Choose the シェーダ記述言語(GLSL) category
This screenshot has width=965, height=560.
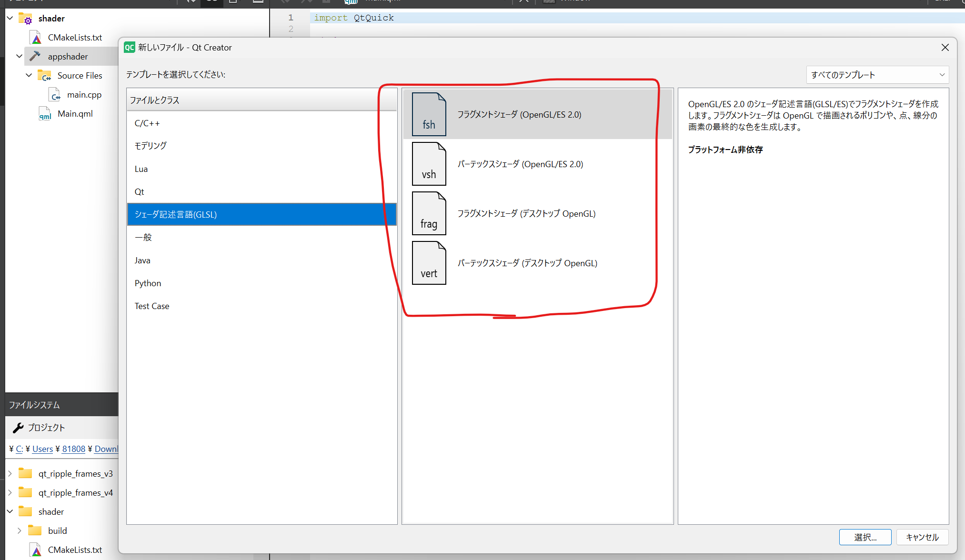pyautogui.click(x=262, y=214)
